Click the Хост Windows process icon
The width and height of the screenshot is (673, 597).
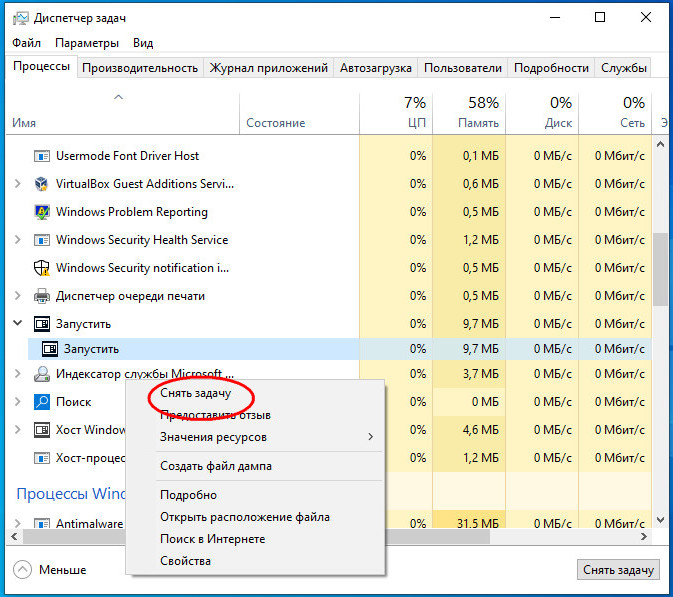[x=42, y=430]
